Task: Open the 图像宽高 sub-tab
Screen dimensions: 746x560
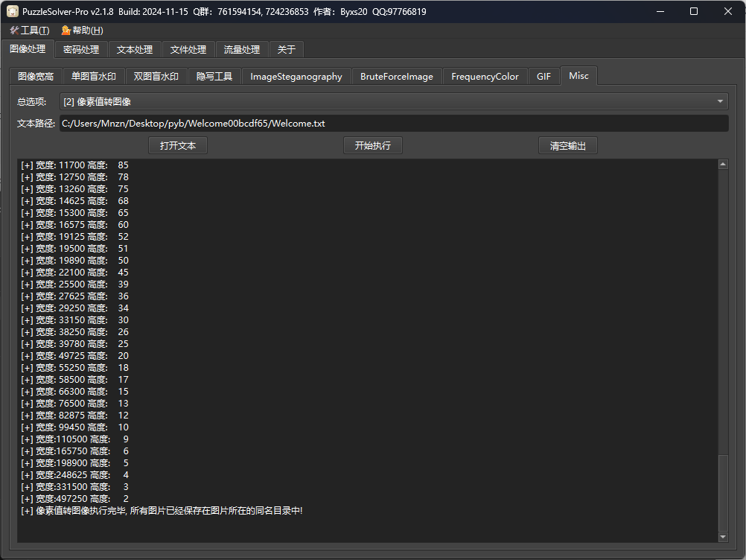Action: tap(36, 77)
